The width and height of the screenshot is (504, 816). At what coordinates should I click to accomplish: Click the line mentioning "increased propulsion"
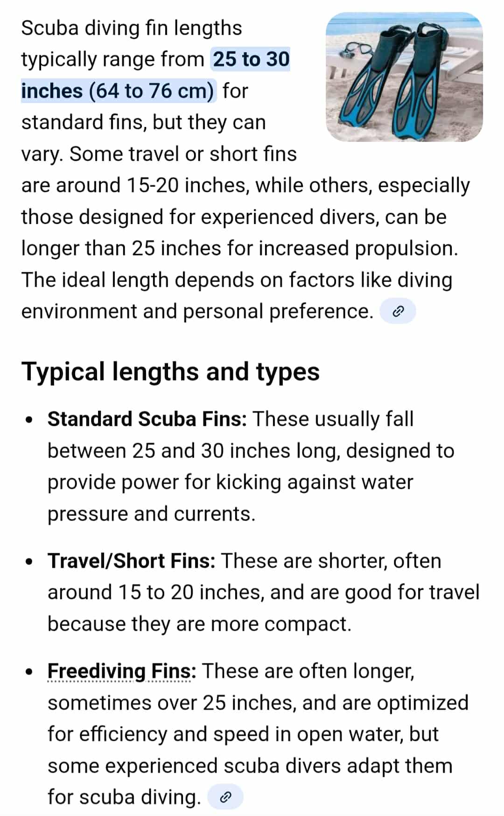click(239, 248)
